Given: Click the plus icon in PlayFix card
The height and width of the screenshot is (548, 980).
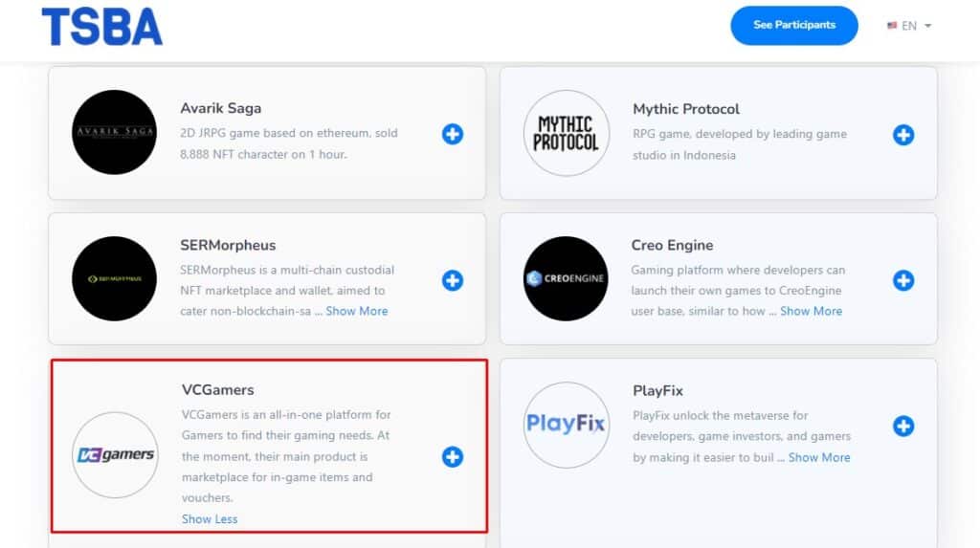Looking at the screenshot, I should 903,426.
